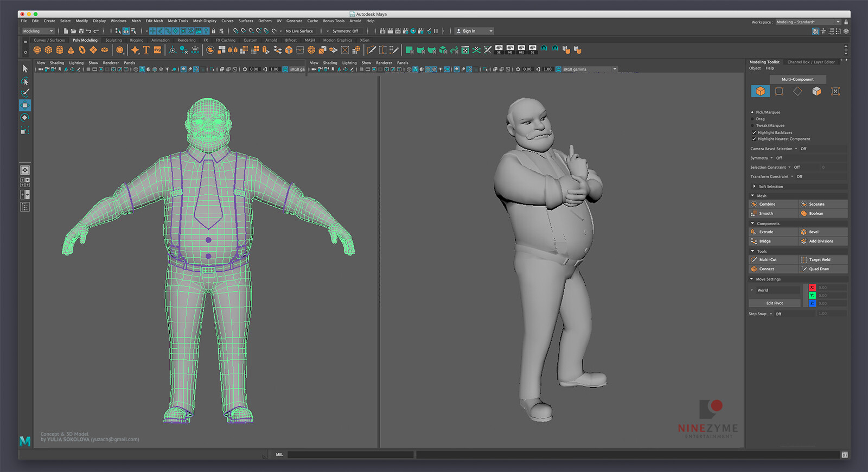Open right viewport sRGB gamma dropdown
This screenshot has width=868, height=472.
(590, 69)
